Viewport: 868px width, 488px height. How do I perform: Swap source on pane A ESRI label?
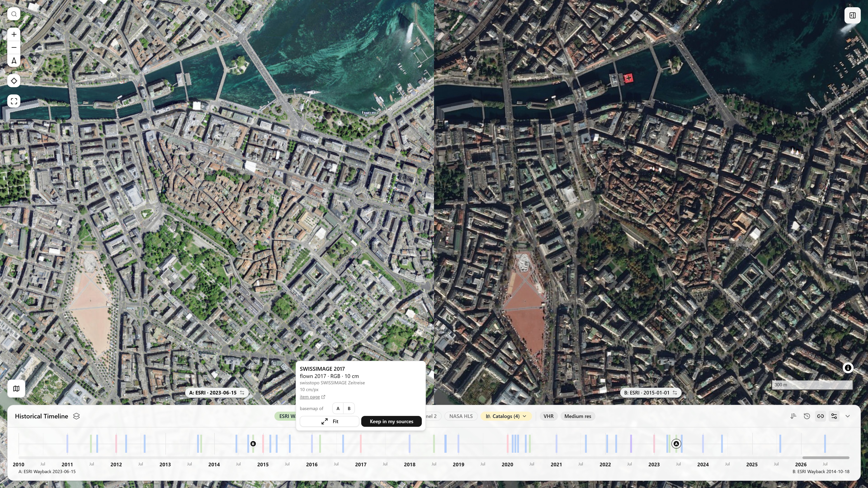coord(242,393)
